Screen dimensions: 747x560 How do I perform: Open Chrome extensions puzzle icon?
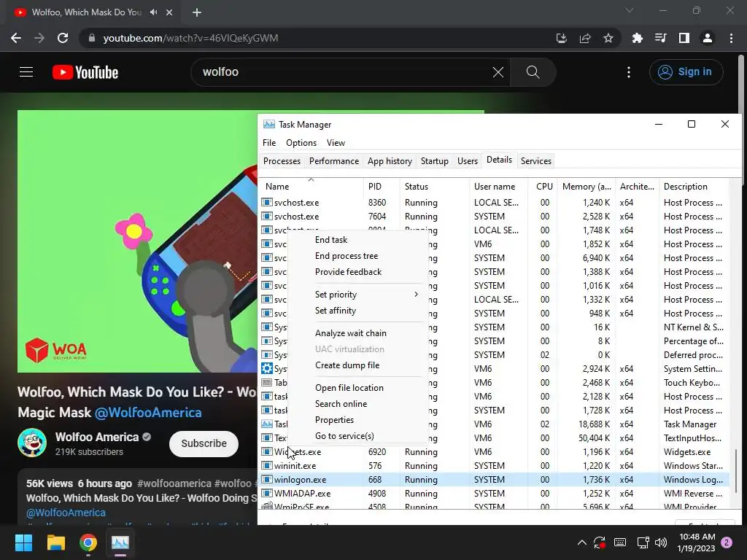click(637, 38)
